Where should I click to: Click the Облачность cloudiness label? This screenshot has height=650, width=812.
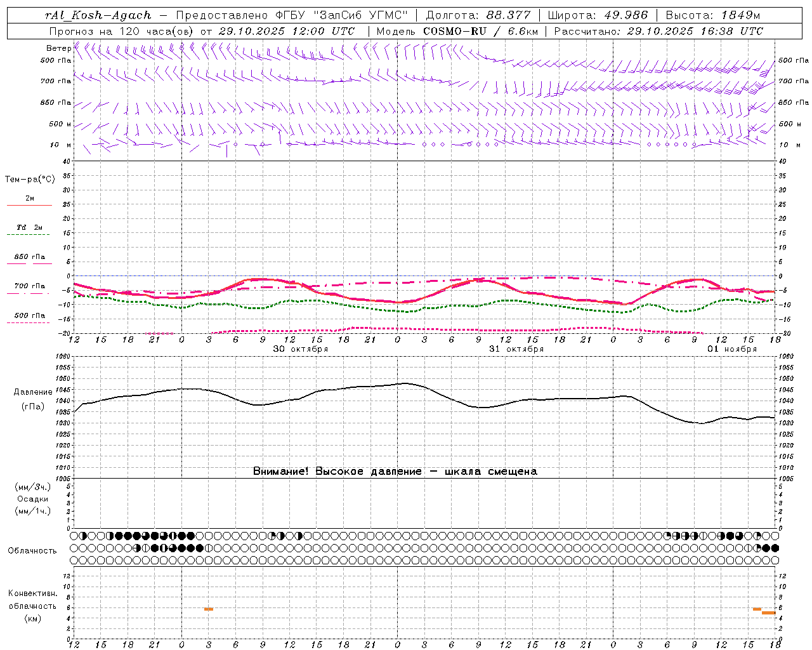coord(32,551)
